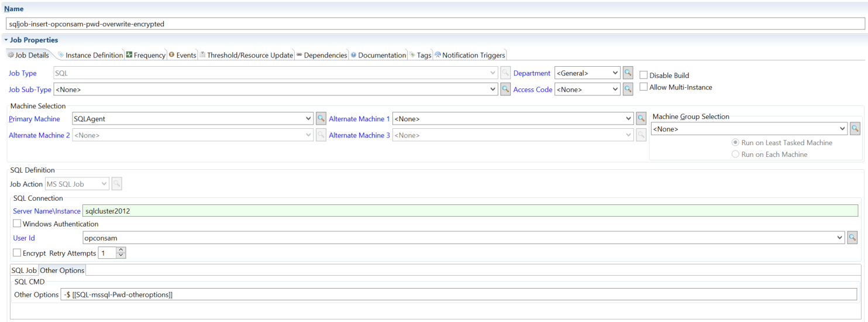The image size is (868, 322).
Task: Switch to the Job Details tab
Action: 28,55
